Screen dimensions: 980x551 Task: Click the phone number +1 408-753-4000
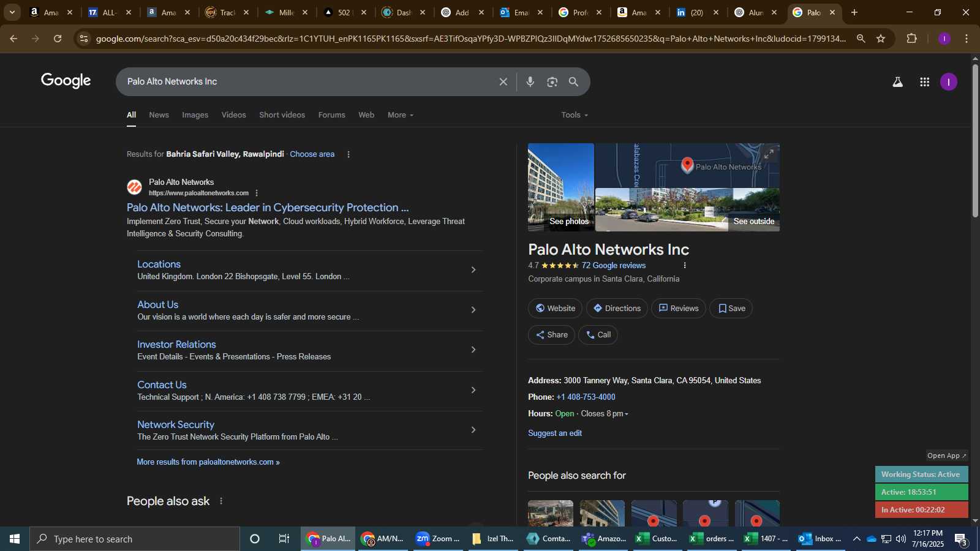click(x=586, y=397)
